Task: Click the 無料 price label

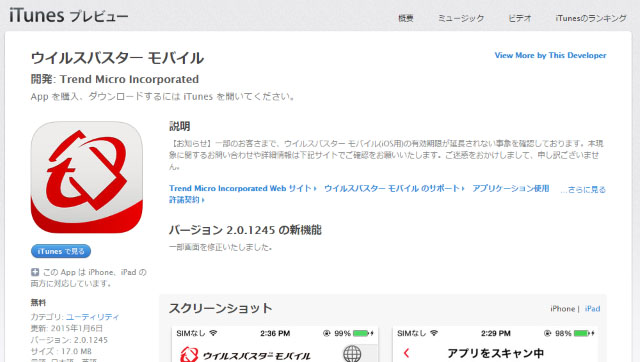Action: [38, 302]
